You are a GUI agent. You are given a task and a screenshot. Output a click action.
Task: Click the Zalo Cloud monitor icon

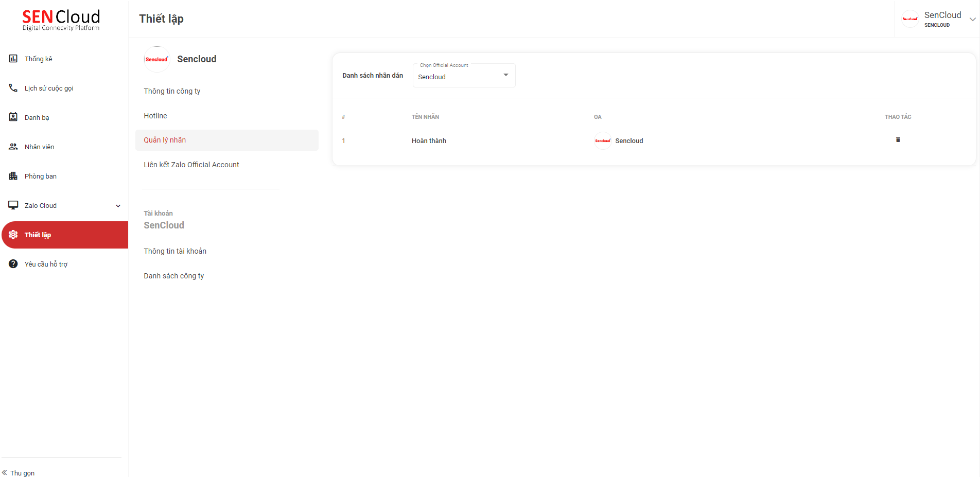13,205
